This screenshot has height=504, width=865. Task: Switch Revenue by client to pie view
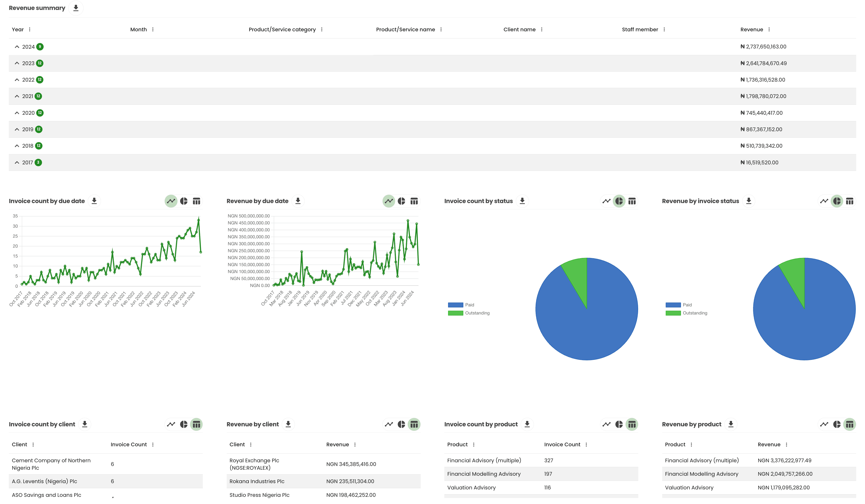[401, 424]
